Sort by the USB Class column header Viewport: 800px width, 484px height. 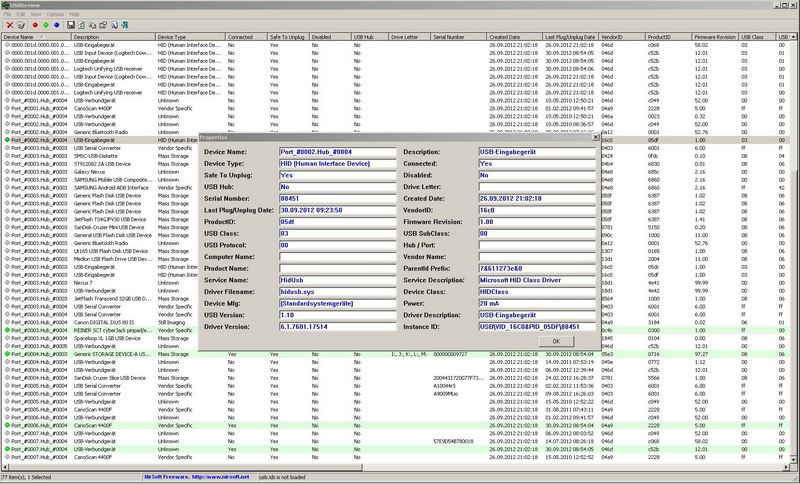757,37
